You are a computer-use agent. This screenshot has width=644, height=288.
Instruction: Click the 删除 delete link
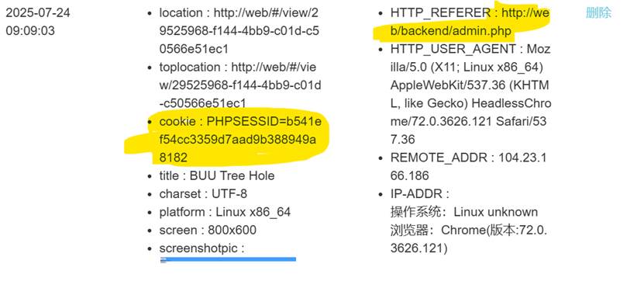(x=598, y=13)
